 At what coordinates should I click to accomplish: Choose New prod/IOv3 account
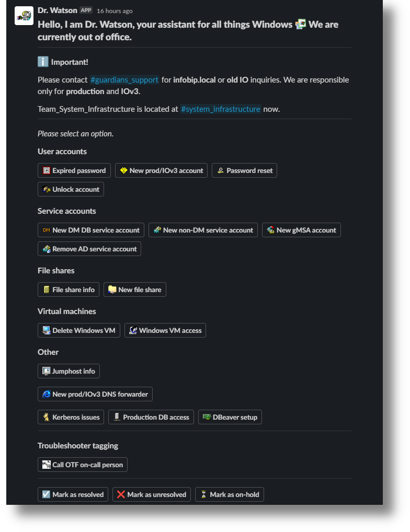(161, 170)
